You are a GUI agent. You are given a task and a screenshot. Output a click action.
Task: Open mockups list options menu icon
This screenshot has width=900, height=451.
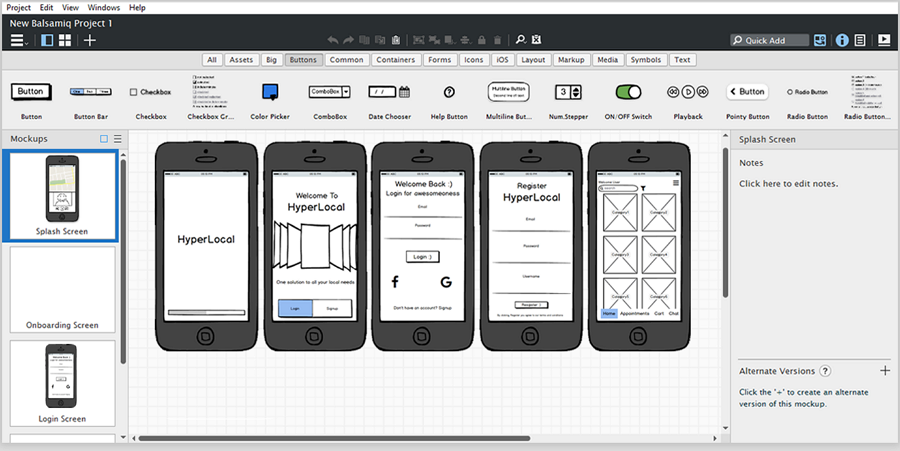click(118, 139)
